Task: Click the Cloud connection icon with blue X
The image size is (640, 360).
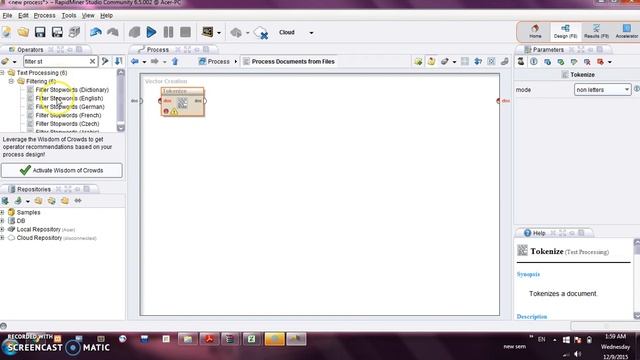Action: pyautogui.click(x=260, y=33)
